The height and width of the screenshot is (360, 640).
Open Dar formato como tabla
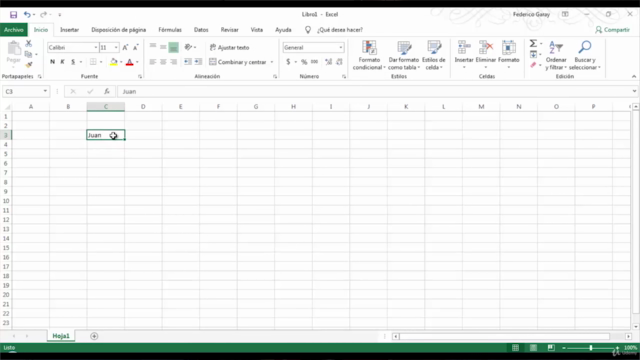pos(404,56)
